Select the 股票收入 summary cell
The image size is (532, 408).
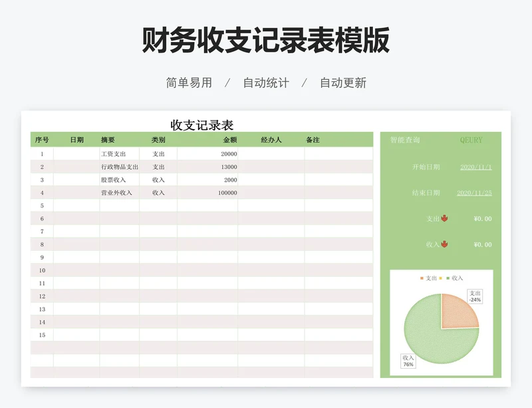point(120,180)
